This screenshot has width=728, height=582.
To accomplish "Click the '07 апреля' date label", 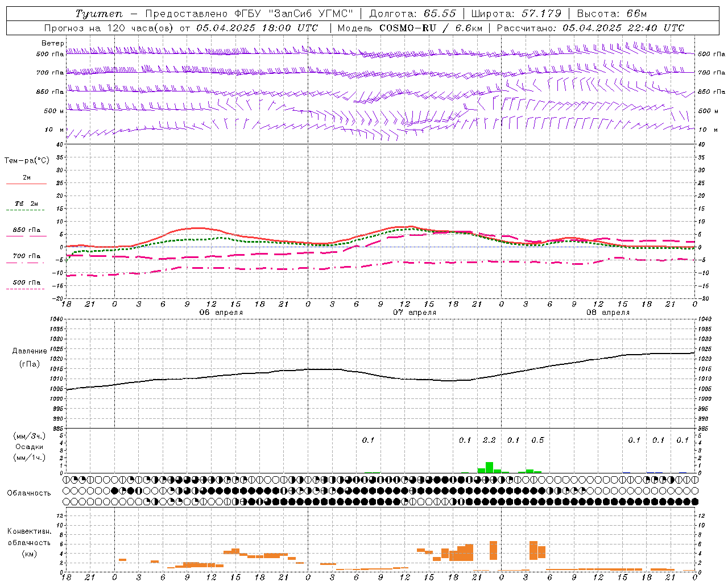I will (x=415, y=313).
